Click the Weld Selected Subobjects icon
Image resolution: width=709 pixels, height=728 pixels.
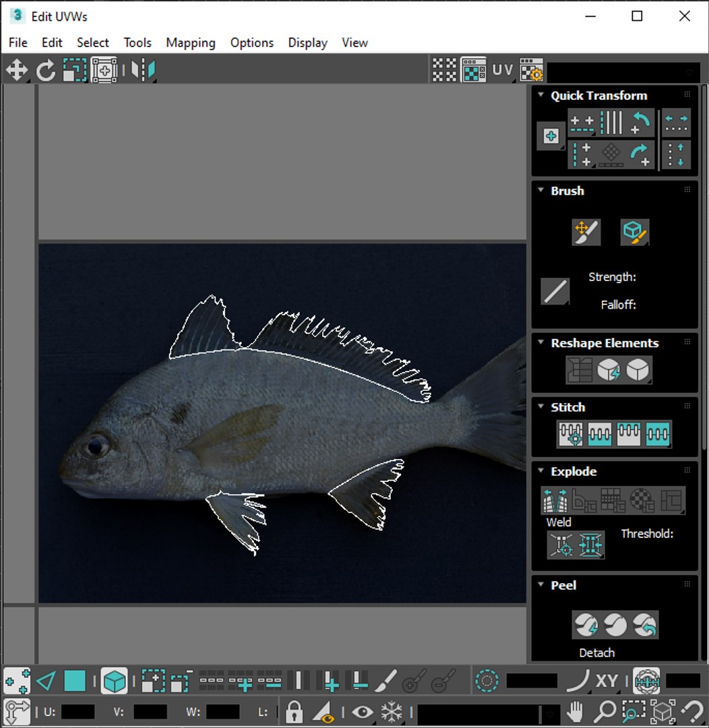point(590,545)
